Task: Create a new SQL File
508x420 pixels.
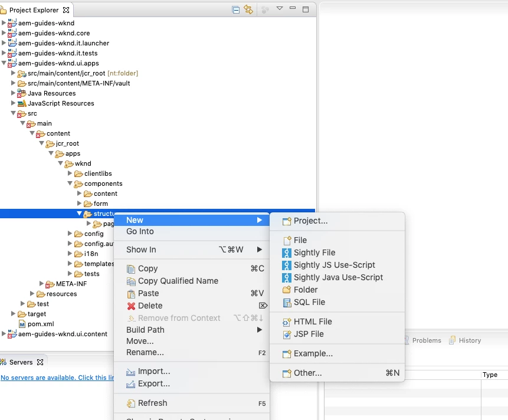Action: (x=337, y=302)
